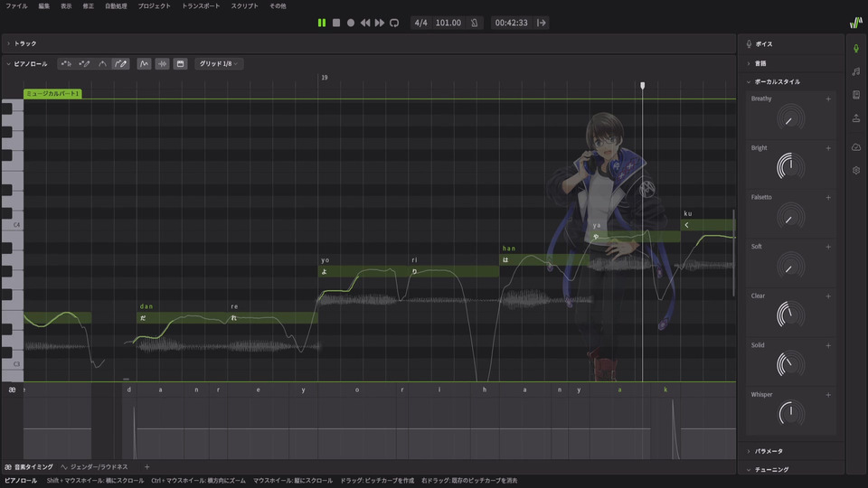Select the curve line tool in piano roll toolbar
The height and width of the screenshot is (488, 868).
pos(102,63)
